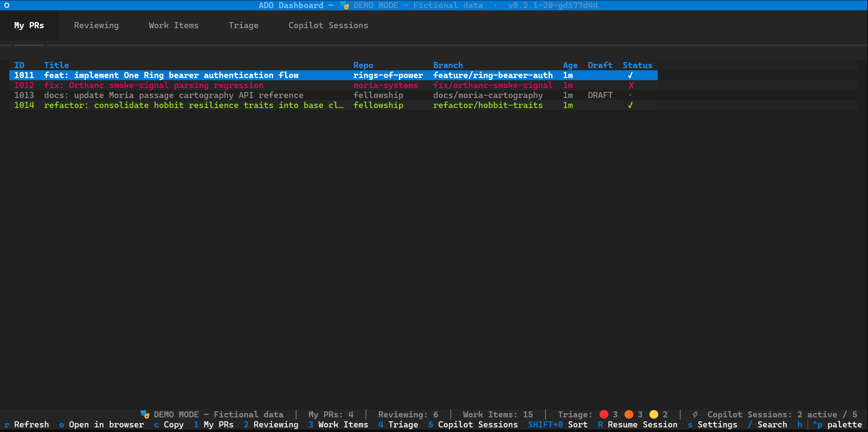The height and width of the screenshot is (432, 868).
Task: Click the demo mode mask icon in the header
Action: click(x=344, y=5)
